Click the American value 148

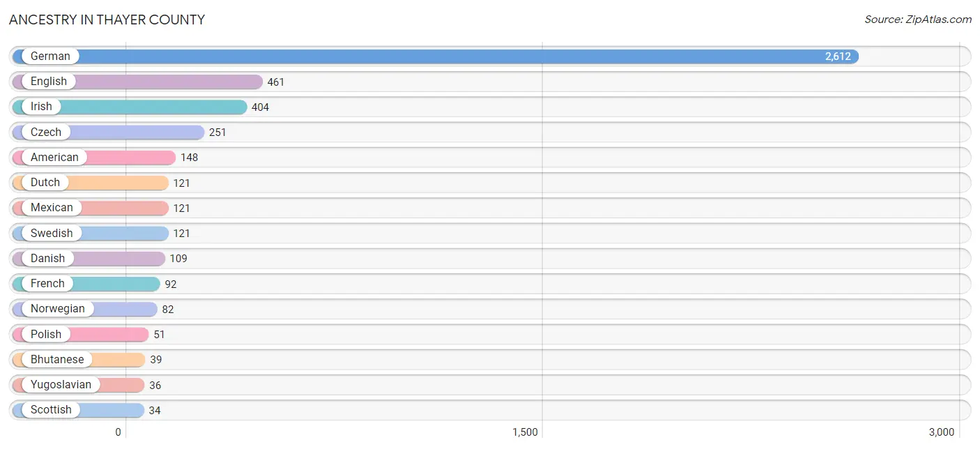(x=189, y=158)
